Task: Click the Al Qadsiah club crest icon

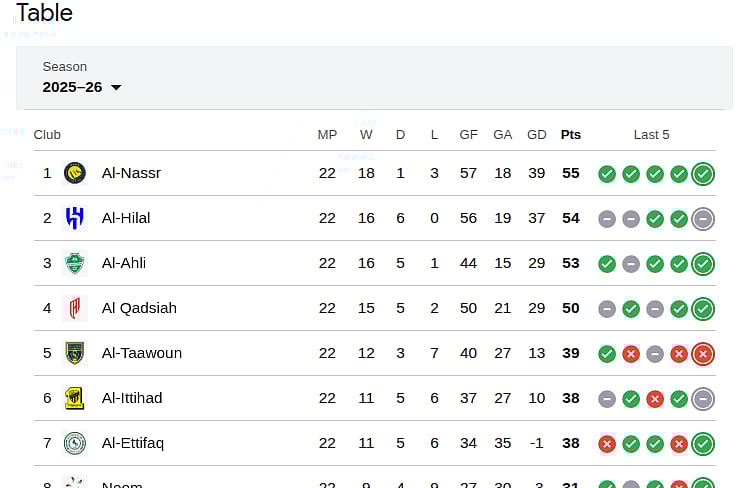Action: point(75,308)
